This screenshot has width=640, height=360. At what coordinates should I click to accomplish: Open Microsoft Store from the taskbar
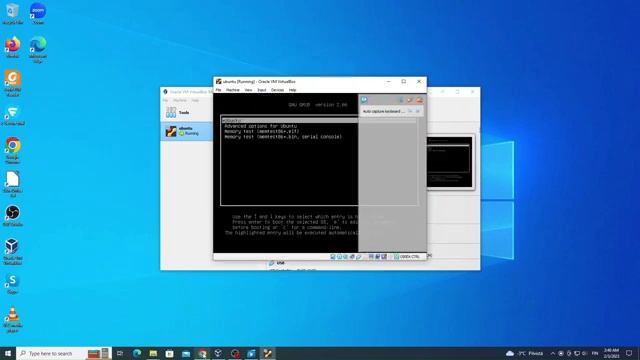click(169, 353)
